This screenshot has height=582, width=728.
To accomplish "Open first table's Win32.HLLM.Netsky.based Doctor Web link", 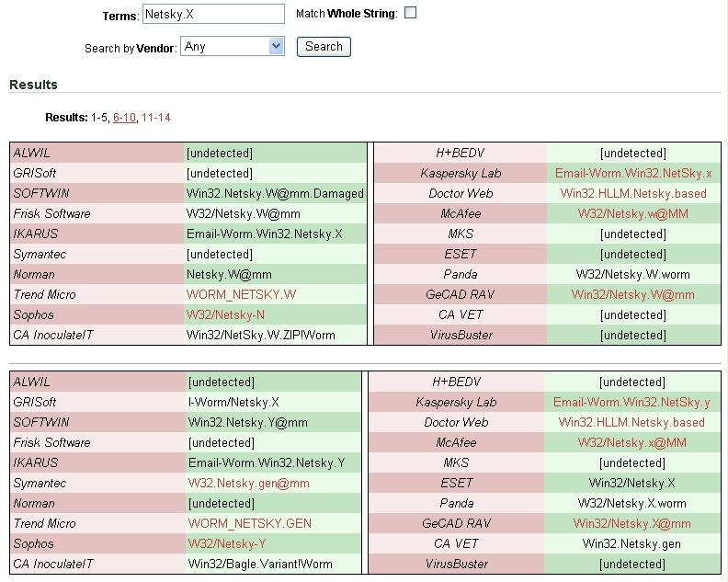I will coord(633,193).
